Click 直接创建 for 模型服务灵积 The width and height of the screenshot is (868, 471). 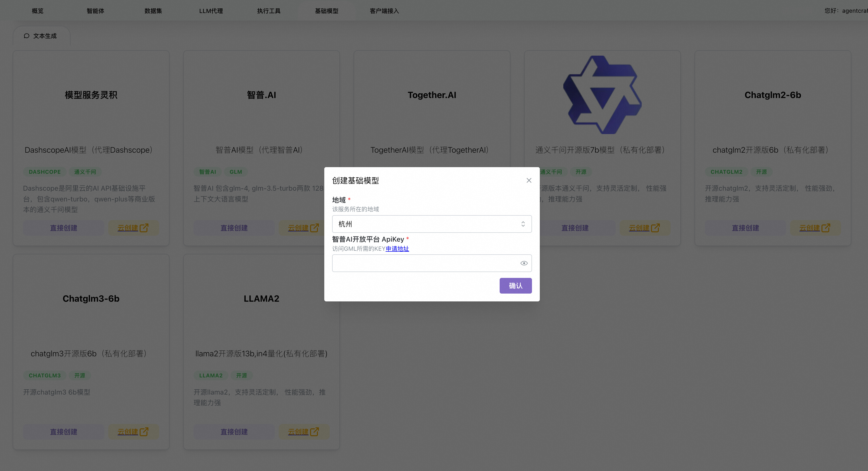click(63, 228)
